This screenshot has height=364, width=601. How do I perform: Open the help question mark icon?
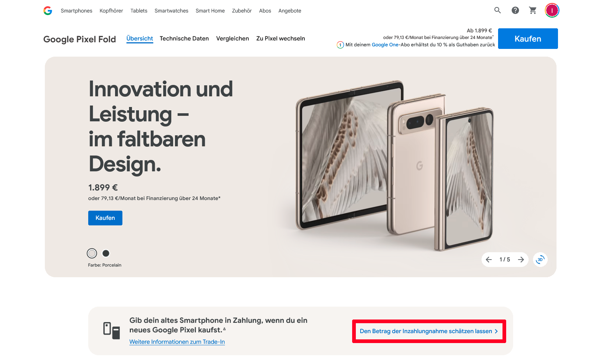515,10
